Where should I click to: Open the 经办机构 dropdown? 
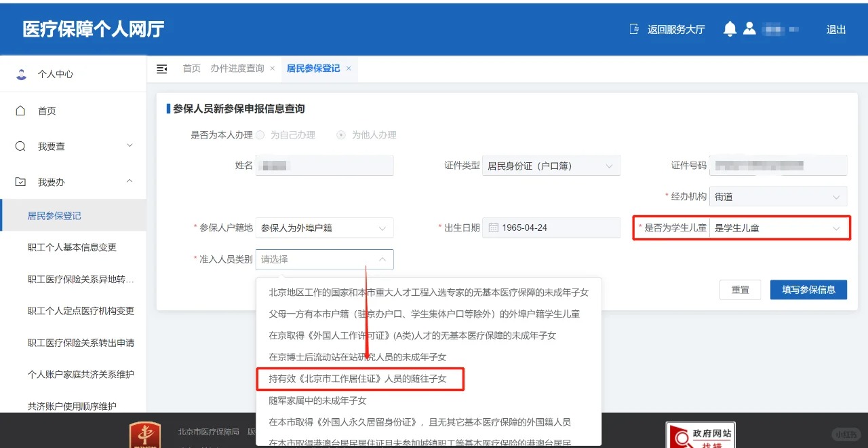[x=778, y=196]
